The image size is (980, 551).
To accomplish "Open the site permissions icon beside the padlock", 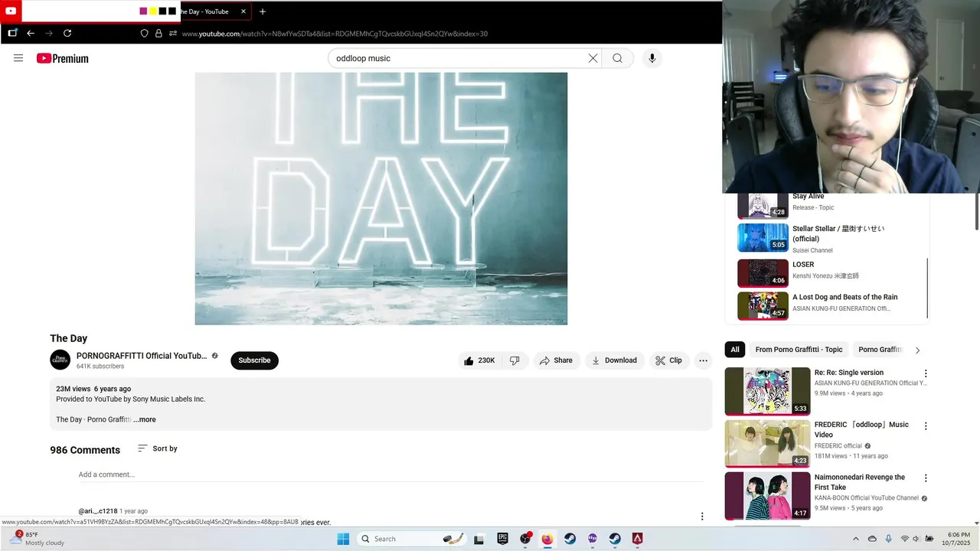I will point(173,34).
